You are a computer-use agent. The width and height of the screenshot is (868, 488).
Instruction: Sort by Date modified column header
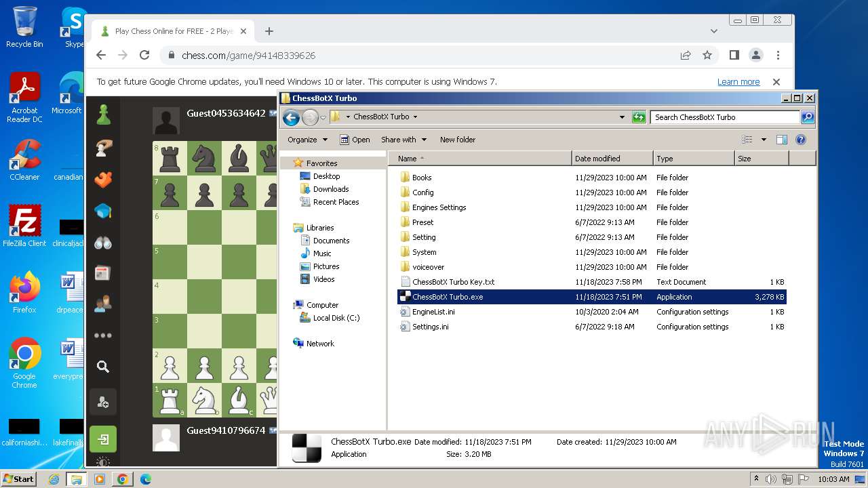click(613, 159)
